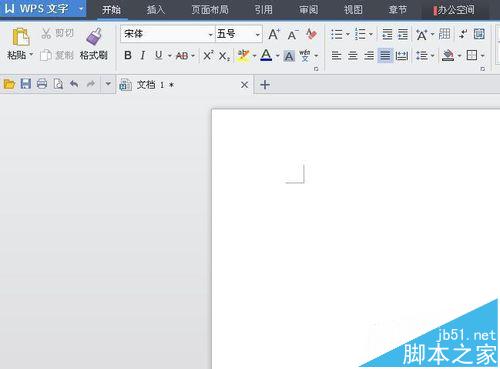Open the quick access toolbar customize arrow

(108, 84)
